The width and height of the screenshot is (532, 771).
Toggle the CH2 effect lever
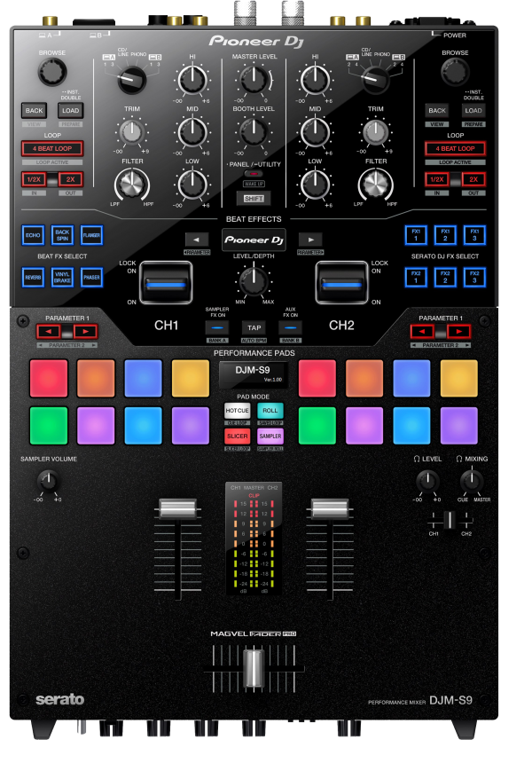tap(341, 283)
